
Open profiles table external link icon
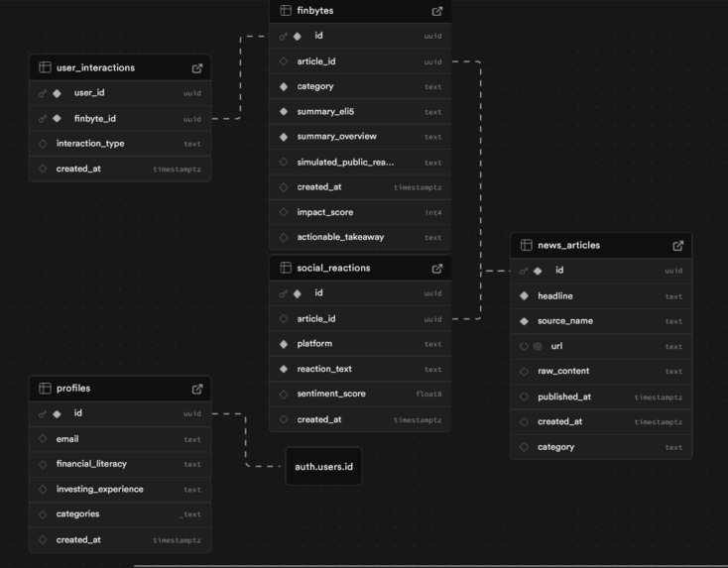pos(197,389)
